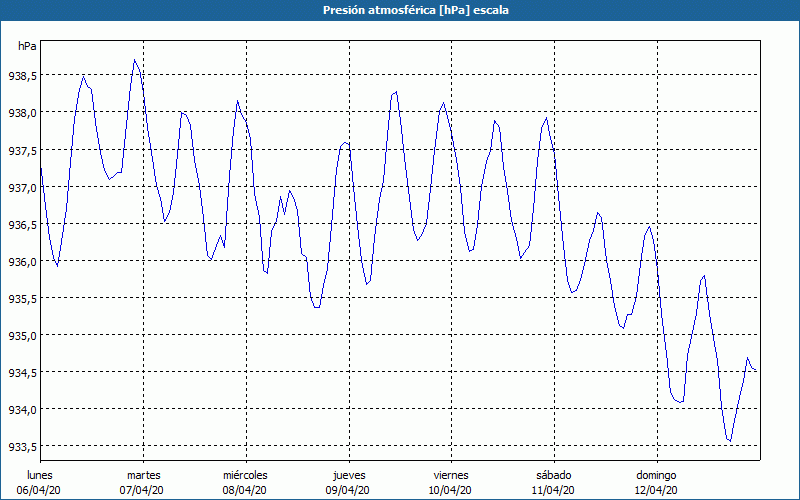Click the 'miércoles' day label
This screenshot has width=800, height=500.
245,475
